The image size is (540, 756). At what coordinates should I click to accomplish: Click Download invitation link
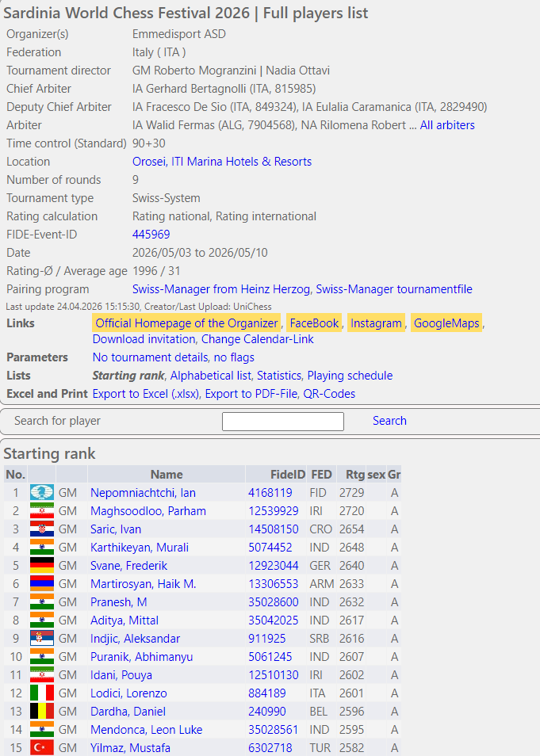(144, 339)
